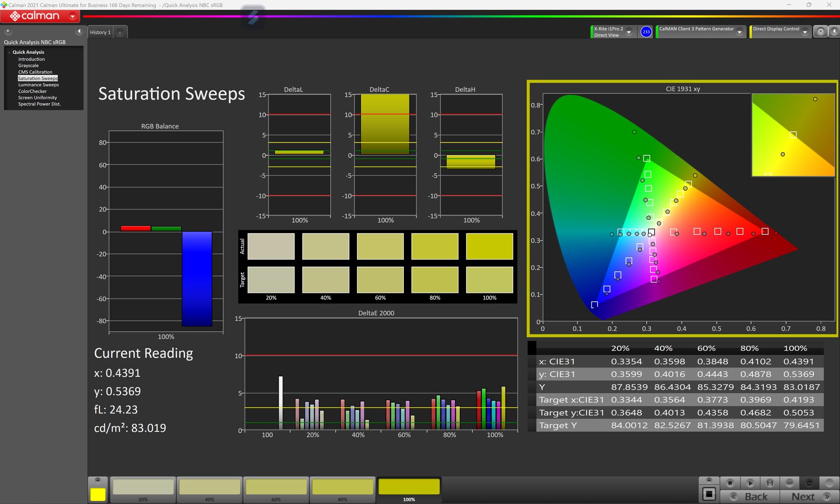Collapse the right side panel arrow
This screenshot has height=504, width=840.
[834, 31]
